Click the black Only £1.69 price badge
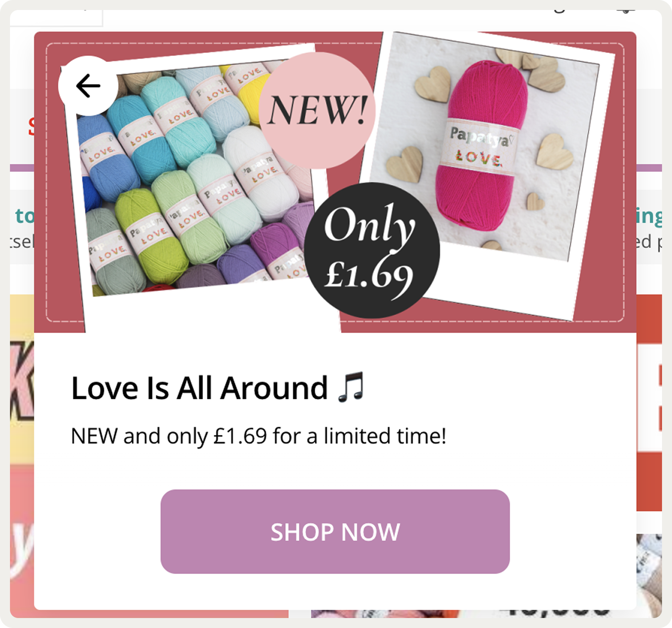Image resolution: width=672 pixels, height=628 pixels. pos(372,250)
